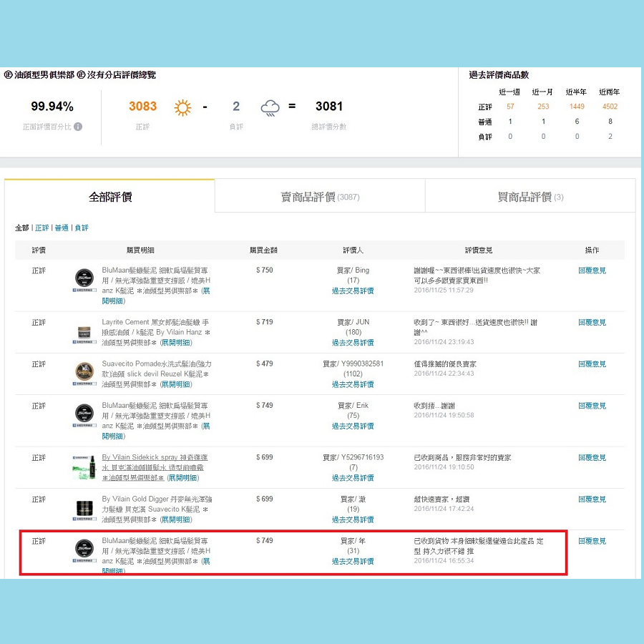Click the Sidekick spray bottle thumbnail
Screen dimensions: 644x644
tap(84, 467)
